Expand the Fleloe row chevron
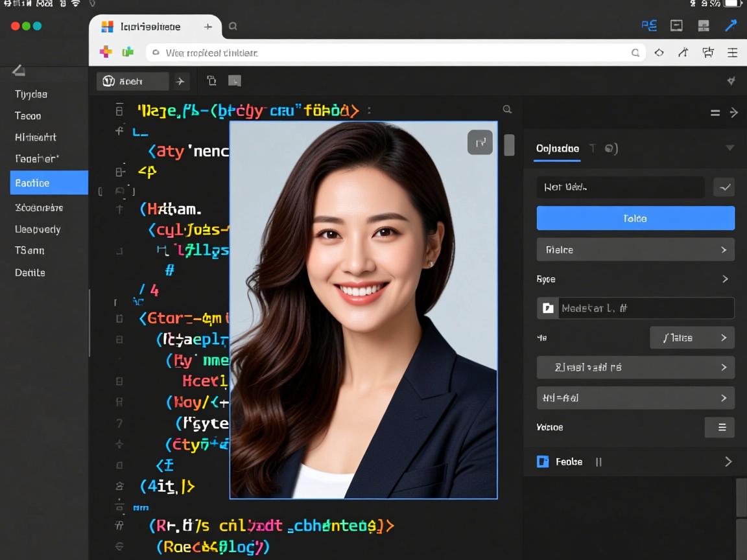This screenshot has width=747, height=560. coord(724,250)
